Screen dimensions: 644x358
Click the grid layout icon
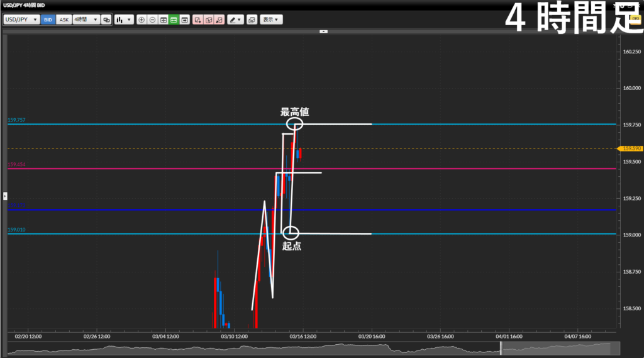164,20
